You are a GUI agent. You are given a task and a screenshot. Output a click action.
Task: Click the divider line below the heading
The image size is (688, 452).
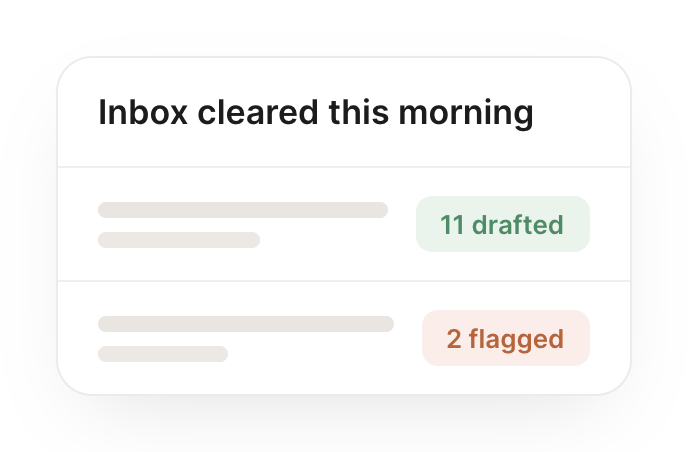click(344, 167)
